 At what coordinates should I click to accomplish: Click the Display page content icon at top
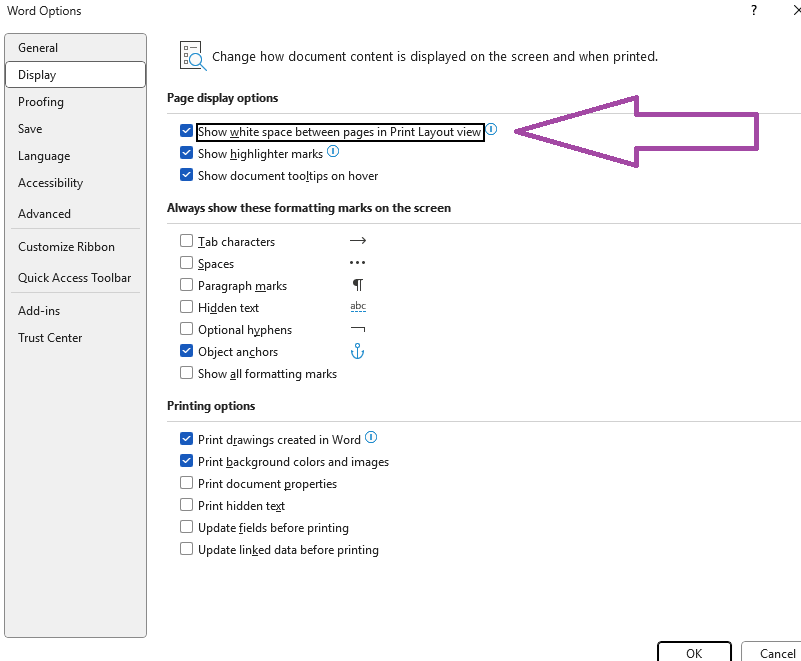click(192, 56)
